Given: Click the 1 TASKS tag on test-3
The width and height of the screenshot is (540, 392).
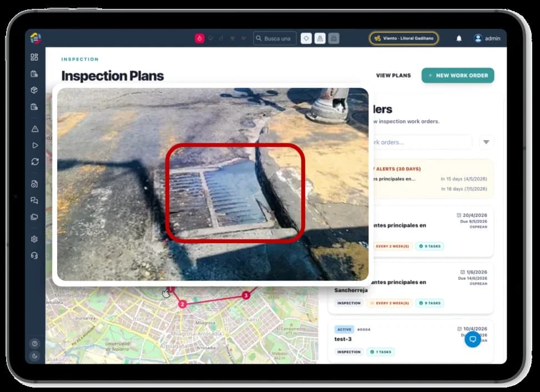Looking at the screenshot, I should [x=381, y=351].
